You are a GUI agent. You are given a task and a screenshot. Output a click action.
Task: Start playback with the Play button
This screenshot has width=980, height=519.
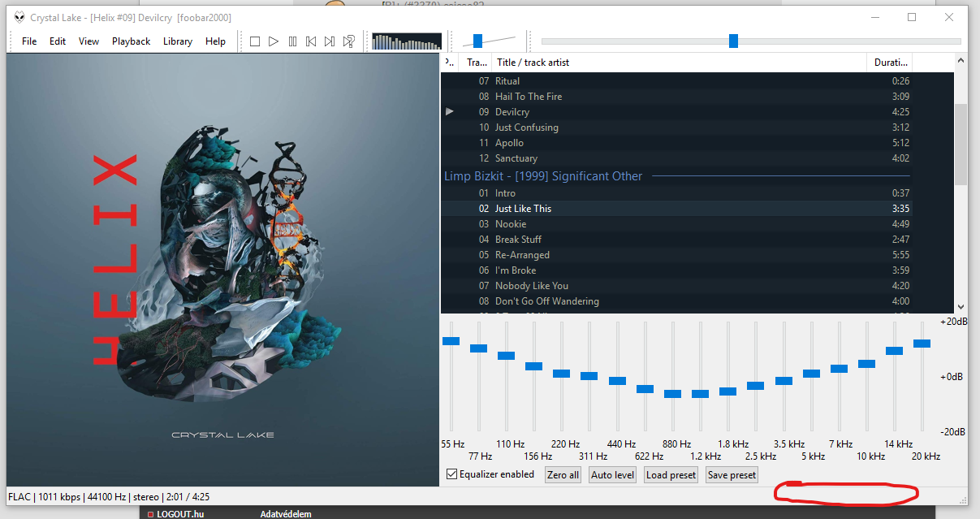(x=274, y=41)
